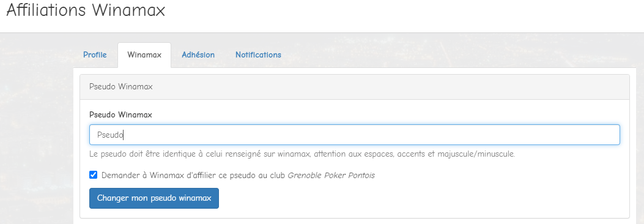Screen dimensions: 644x224
Task: Open the Profile tab
Action: pos(95,54)
